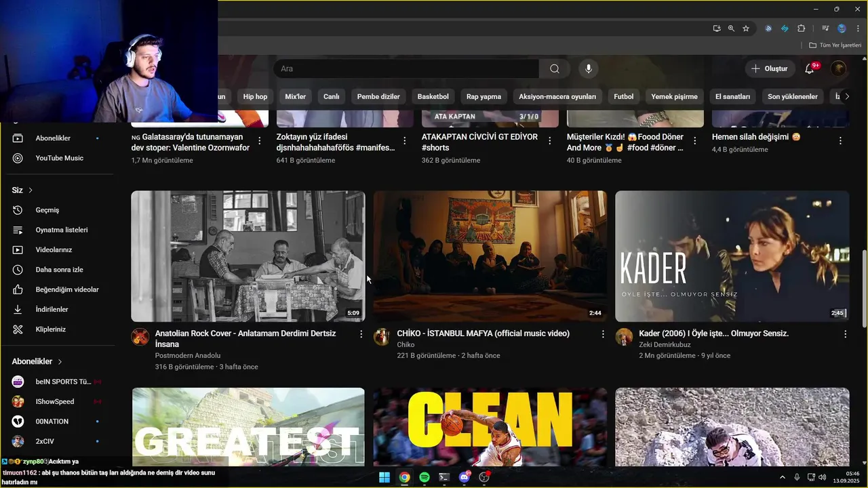868x488 pixels.
Task: Open options for Hemen silah değişimi short
Action: coord(840,141)
